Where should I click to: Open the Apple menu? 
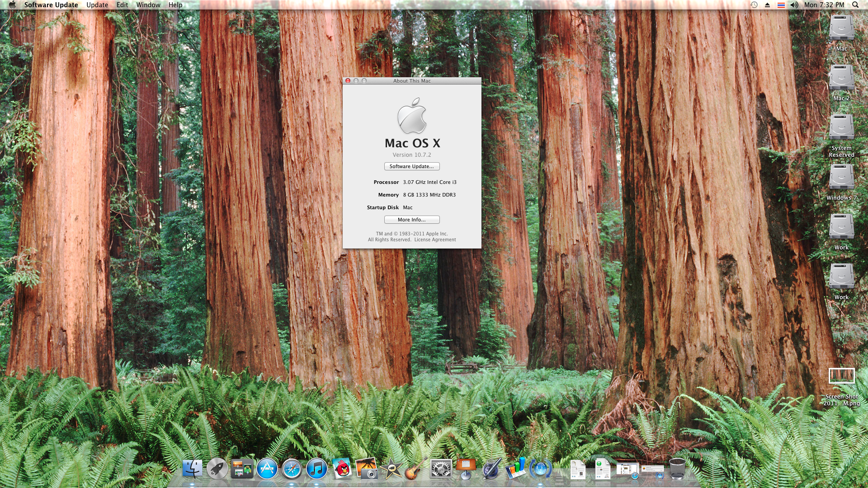pos(12,5)
